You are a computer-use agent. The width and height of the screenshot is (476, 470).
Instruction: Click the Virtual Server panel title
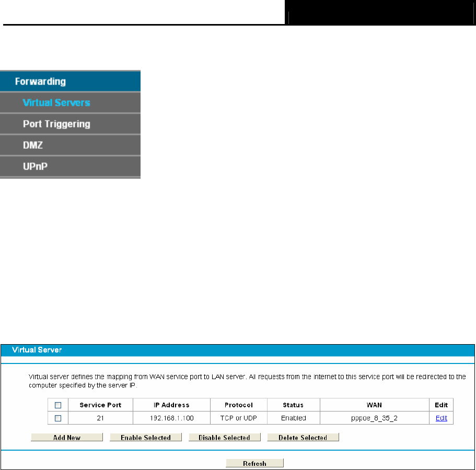pos(37,350)
